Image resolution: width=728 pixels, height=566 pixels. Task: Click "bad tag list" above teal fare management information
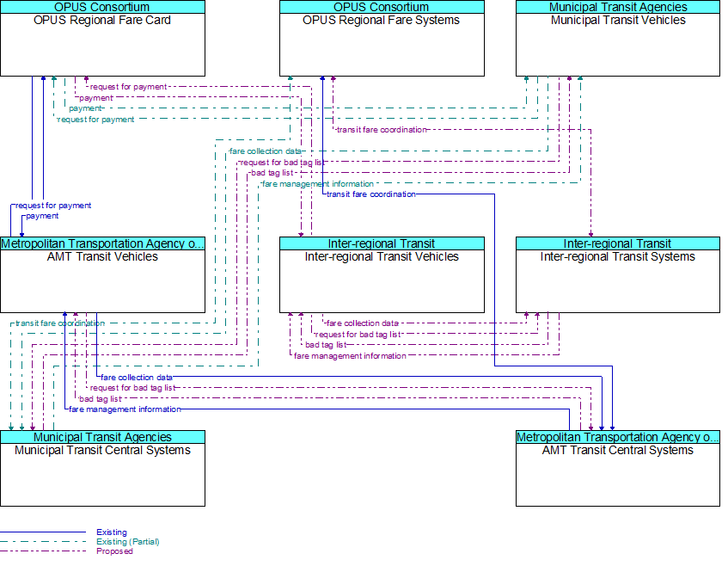pyautogui.click(x=272, y=173)
